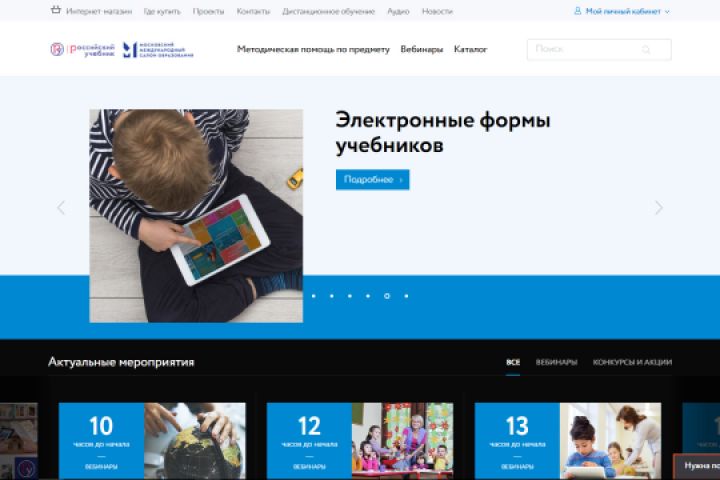Switch to the ВСЕ events tab
720x480 pixels.
513,362
